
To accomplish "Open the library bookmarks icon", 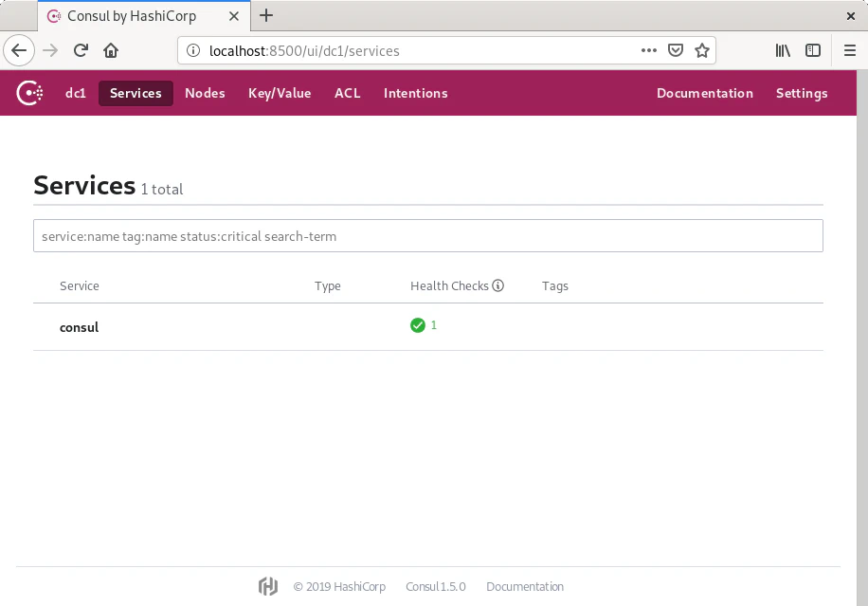I will (783, 50).
